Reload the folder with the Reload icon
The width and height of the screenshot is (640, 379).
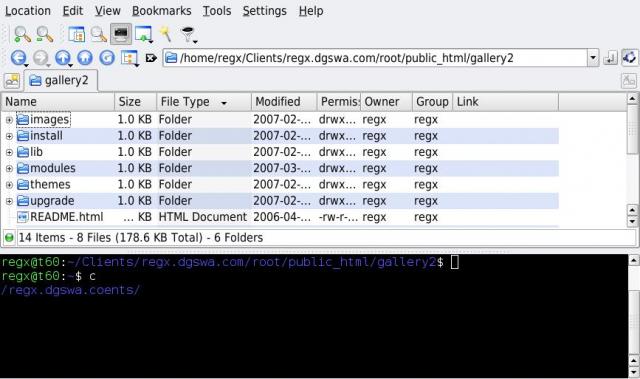coord(107,58)
